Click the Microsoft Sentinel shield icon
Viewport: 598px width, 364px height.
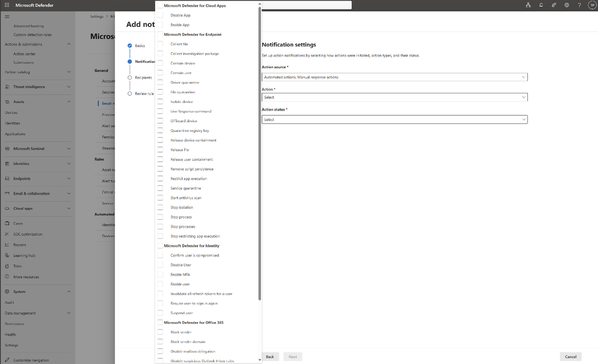coord(7,149)
